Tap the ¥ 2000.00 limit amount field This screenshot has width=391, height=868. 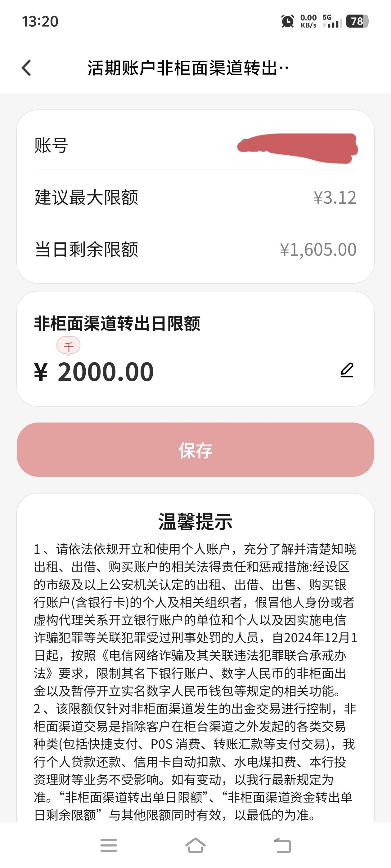(106, 372)
